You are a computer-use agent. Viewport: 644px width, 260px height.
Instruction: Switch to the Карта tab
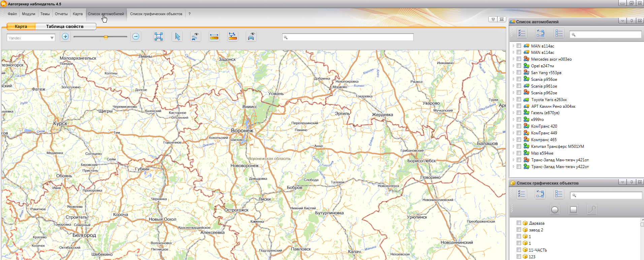tap(21, 26)
